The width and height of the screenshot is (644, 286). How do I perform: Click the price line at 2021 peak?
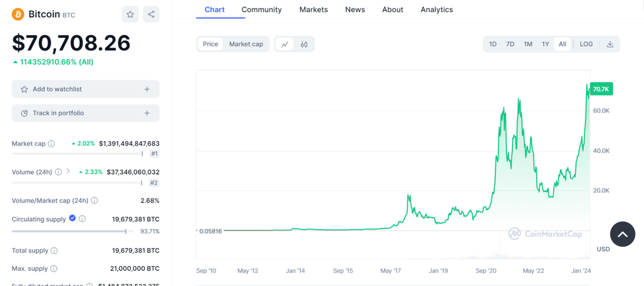518,100
